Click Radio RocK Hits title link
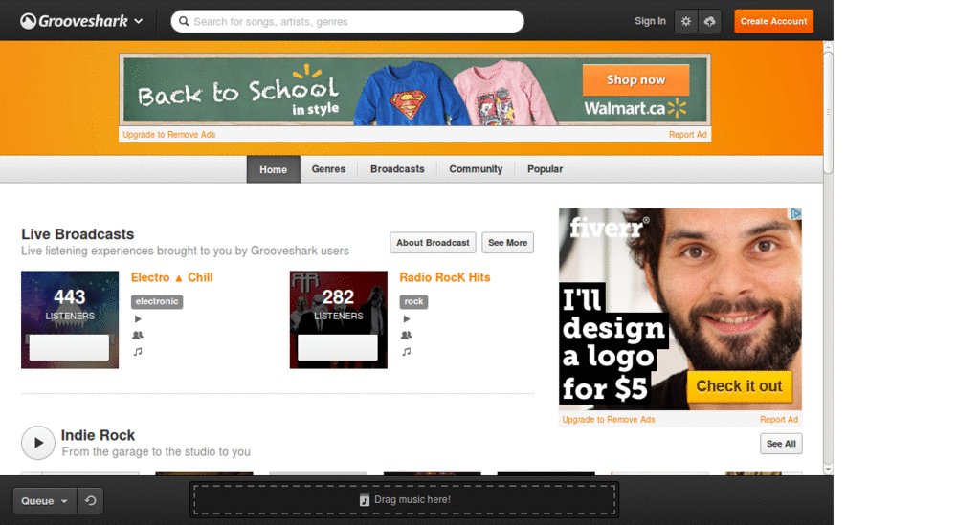The image size is (980, 525). click(445, 277)
